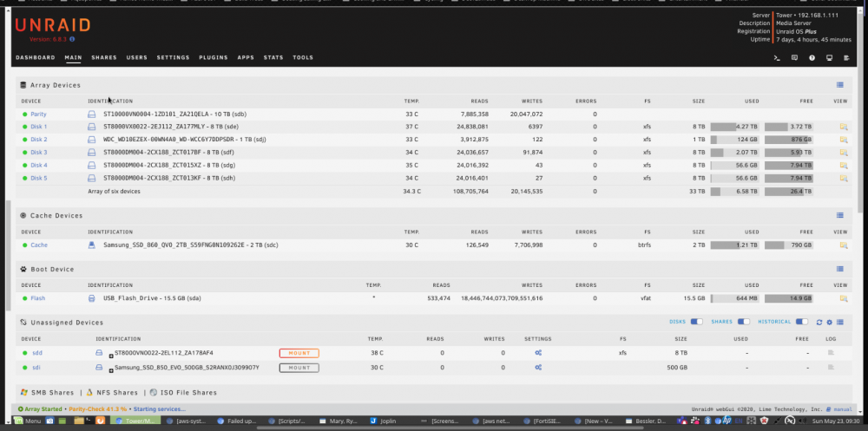Refresh the Unassigned Devices list
The image size is (868, 431).
pyautogui.click(x=819, y=322)
